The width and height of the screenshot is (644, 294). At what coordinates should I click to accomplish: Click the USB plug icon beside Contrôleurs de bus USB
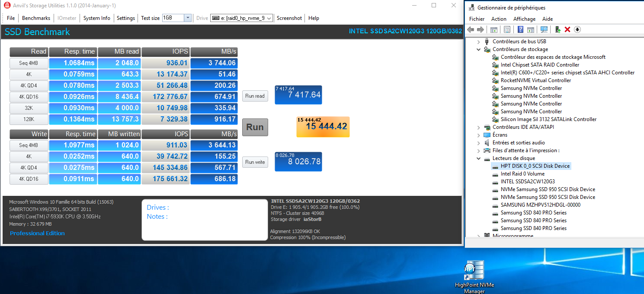point(487,42)
